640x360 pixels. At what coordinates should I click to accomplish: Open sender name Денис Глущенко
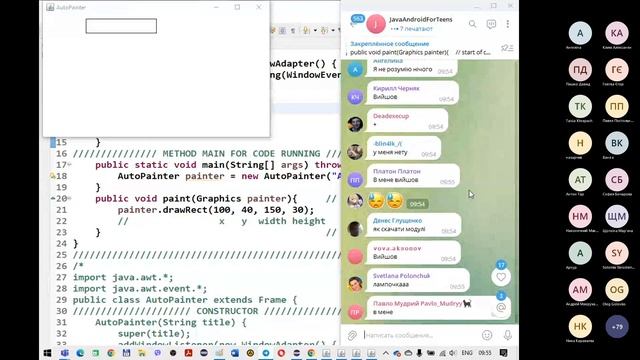click(397, 220)
